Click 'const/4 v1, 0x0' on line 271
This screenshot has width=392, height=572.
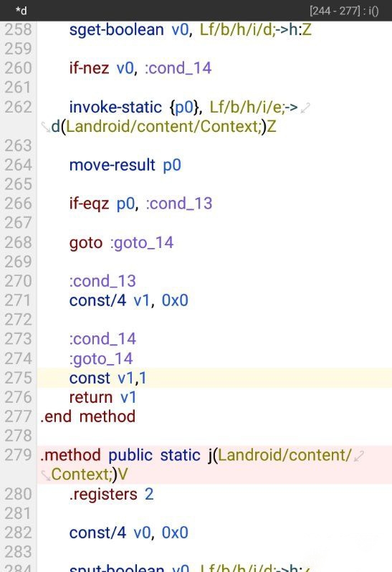pyautogui.click(x=129, y=300)
